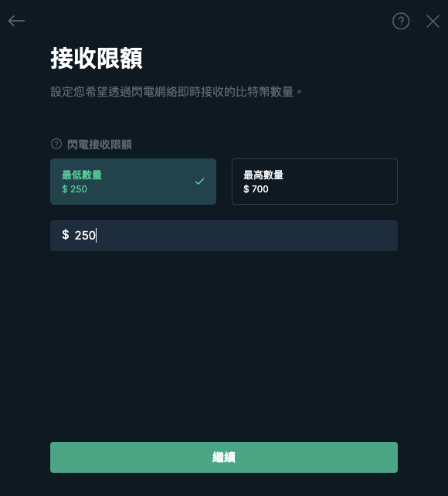This screenshot has width=448, height=496.
Task: Click the 閃電接收限額 label text
Action: pyautogui.click(x=100, y=144)
